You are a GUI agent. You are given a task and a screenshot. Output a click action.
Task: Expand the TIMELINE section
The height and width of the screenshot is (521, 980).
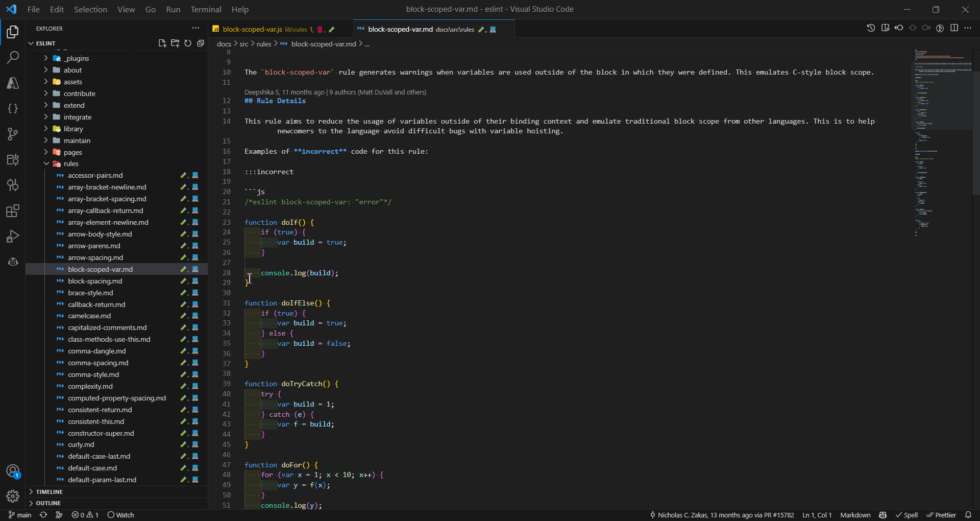point(116,491)
